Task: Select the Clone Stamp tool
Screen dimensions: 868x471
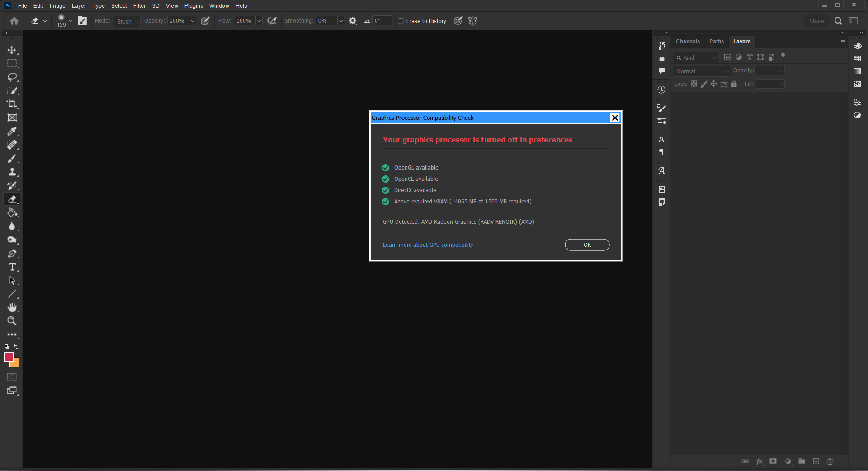Action: point(12,172)
